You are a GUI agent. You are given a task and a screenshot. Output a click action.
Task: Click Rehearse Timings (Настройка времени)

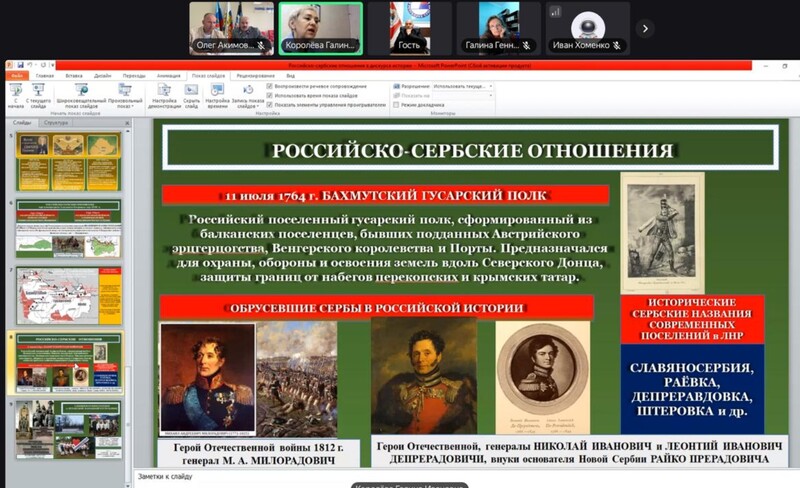tap(217, 96)
